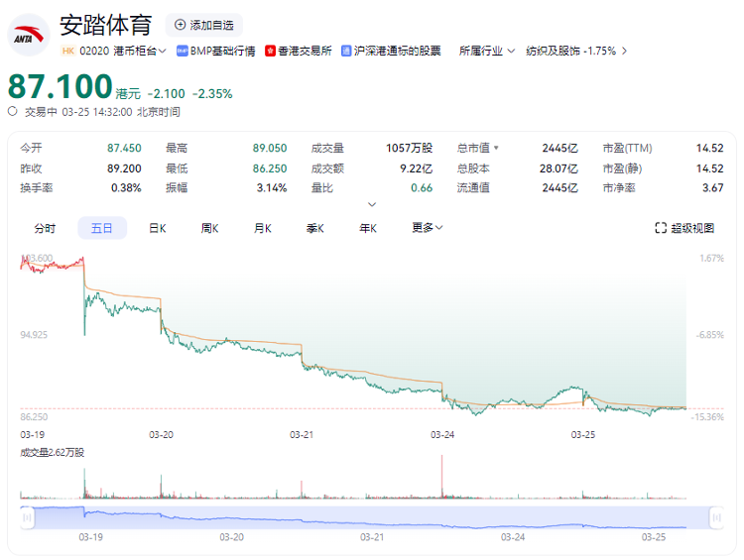Viewport: 744px width, 560px height.
Task: Click the 成交量2.62万股 volume label
Action: tap(53, 452)
